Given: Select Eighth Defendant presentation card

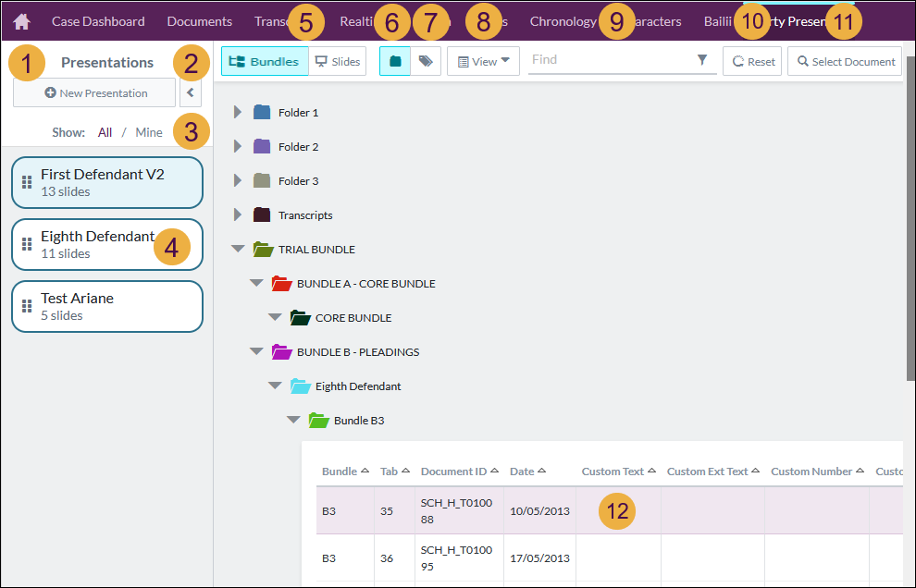Looking at the screenshot, I should point(107,245).
